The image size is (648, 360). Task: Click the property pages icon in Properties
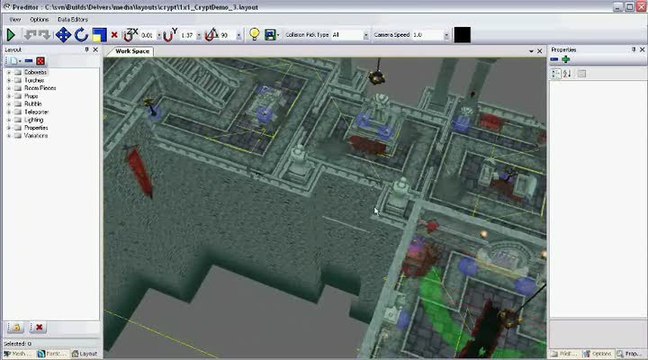(581, 74)
